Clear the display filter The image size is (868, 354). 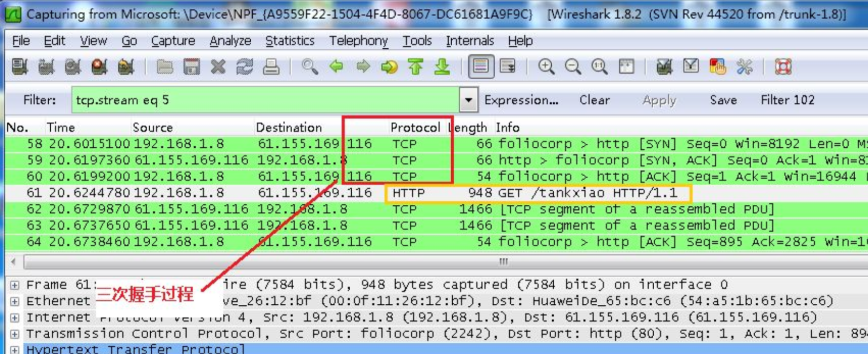click(x=595, y=100)
